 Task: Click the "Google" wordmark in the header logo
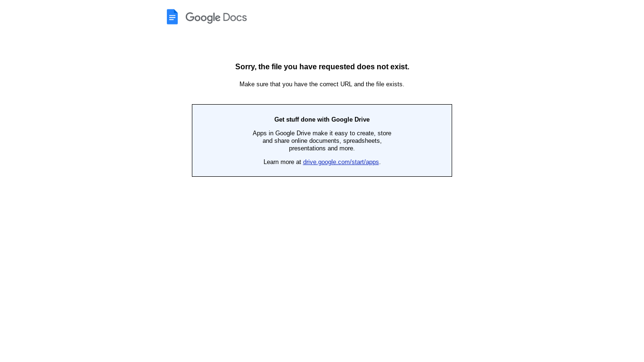[203, 18]
